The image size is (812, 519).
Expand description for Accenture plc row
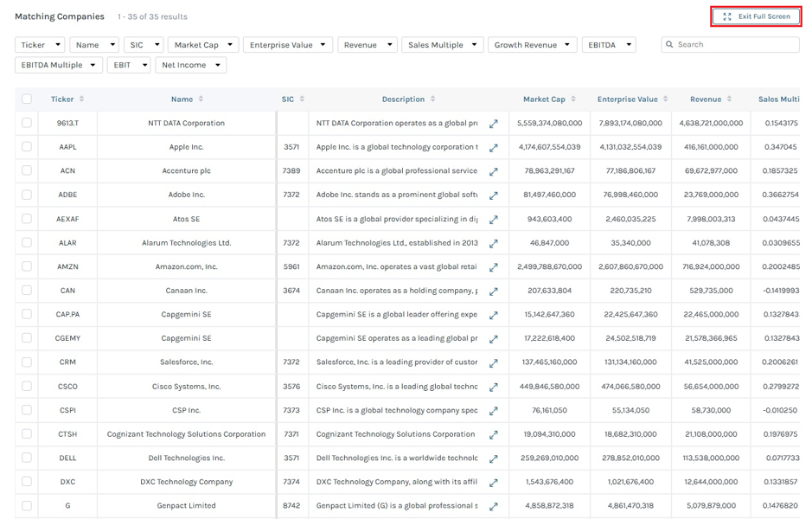tap(494, 171)
